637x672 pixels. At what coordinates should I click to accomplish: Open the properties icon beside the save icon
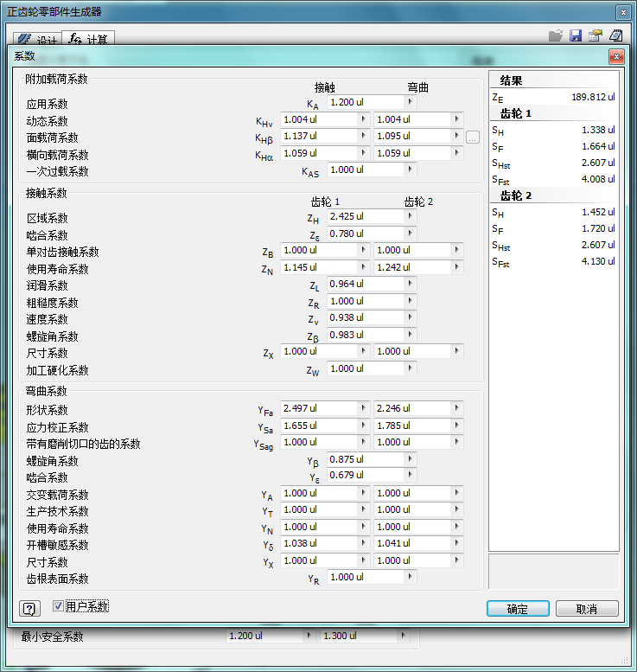pyautogui.click(x=596, y=36)
